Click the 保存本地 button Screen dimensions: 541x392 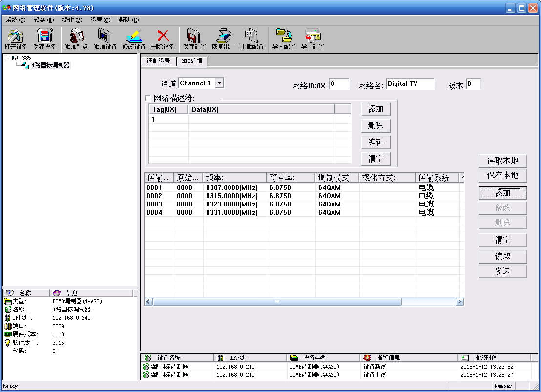coord(503,175)
